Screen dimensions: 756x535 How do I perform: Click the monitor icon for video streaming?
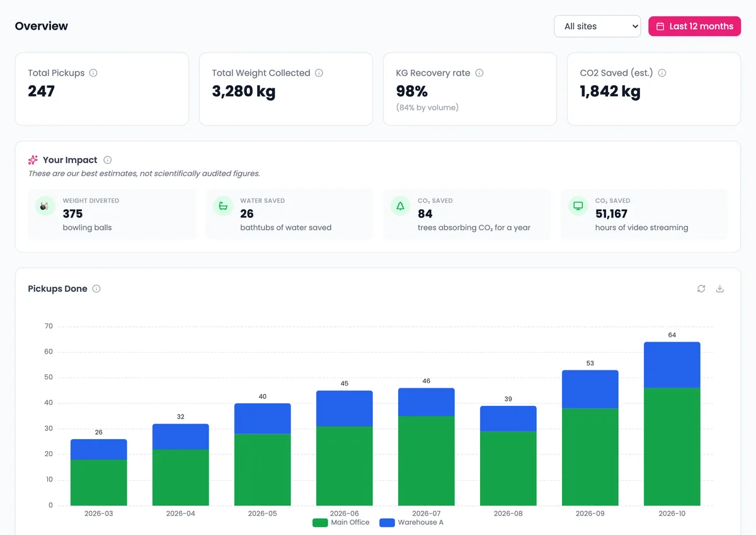click(x=578, y=206)
